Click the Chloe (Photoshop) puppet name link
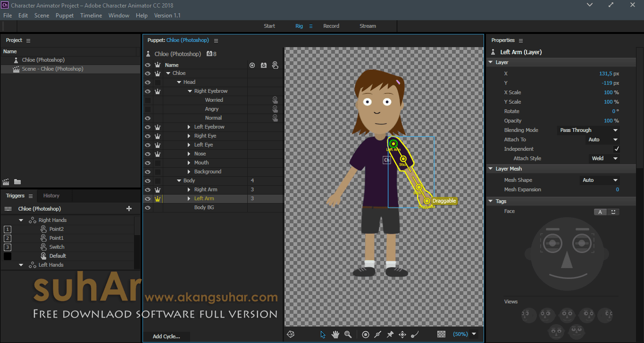This screenshot has height=343, width=644. coord(187,40)
